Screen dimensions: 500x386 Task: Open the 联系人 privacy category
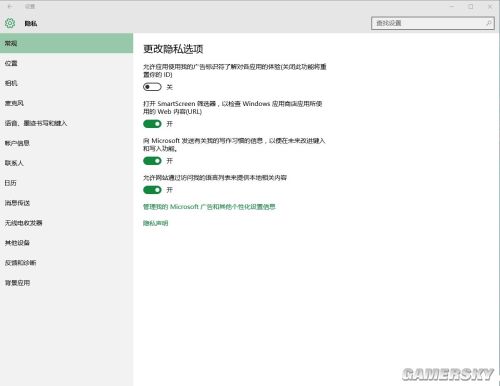(x=66, y=163)
